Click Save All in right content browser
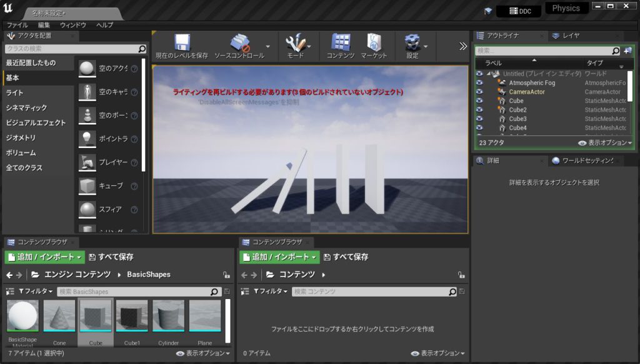This screenshot has width=640, height=364. [346, 257]
